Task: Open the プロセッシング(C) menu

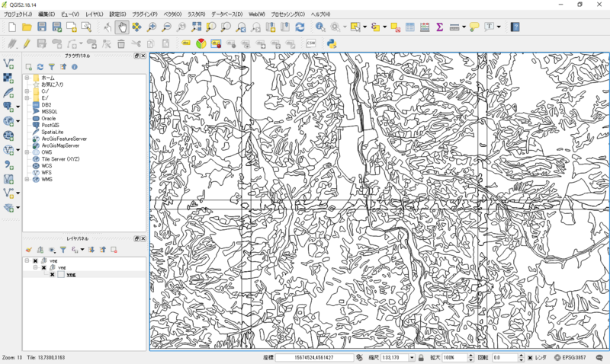Action: point(288,14)
